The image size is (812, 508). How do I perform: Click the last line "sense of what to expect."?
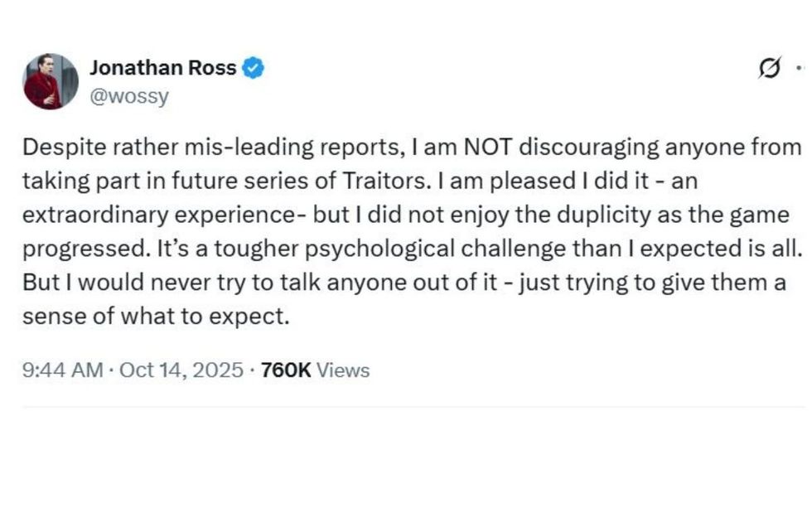156,317
